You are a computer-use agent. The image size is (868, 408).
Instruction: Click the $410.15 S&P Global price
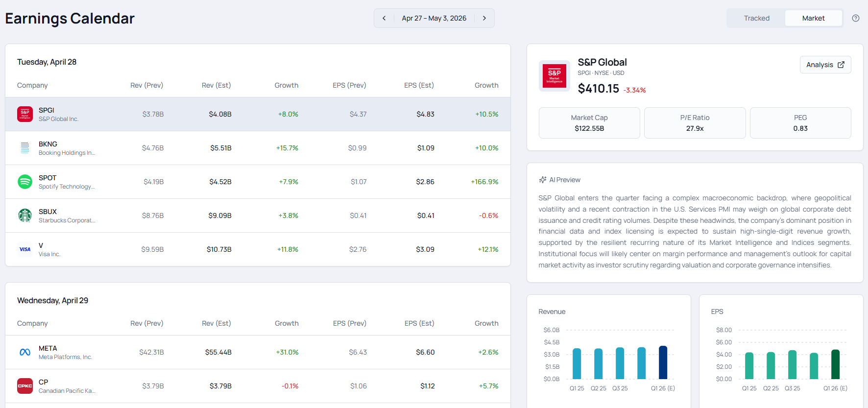(x=599, y=89)
